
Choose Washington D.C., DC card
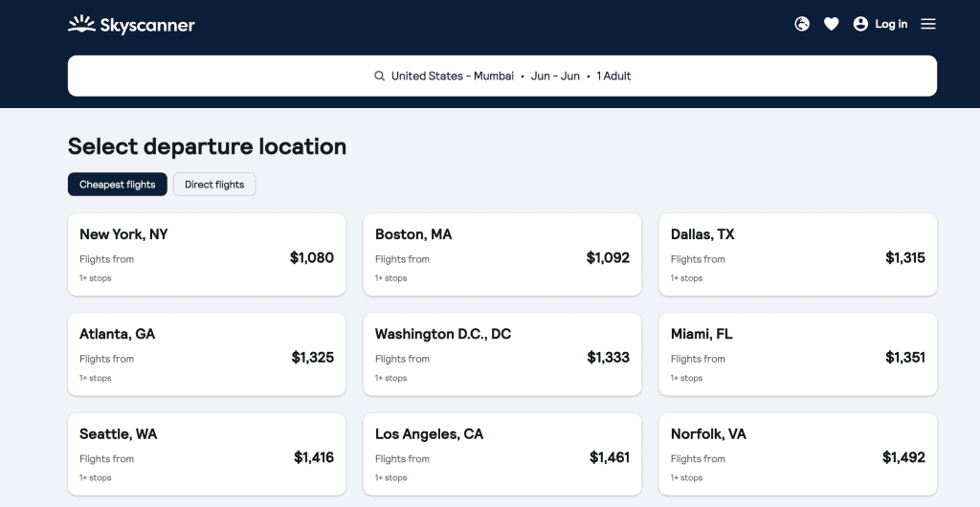[x=502, y=354]
